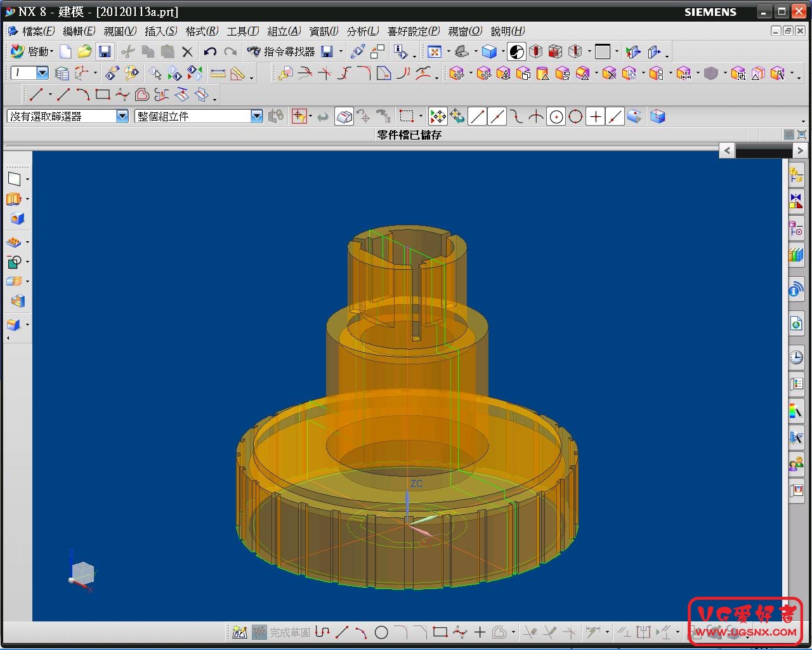The image size is (812, 650).
Task: Open the 編輯(E) Edit menu
Action: [79, 31]
